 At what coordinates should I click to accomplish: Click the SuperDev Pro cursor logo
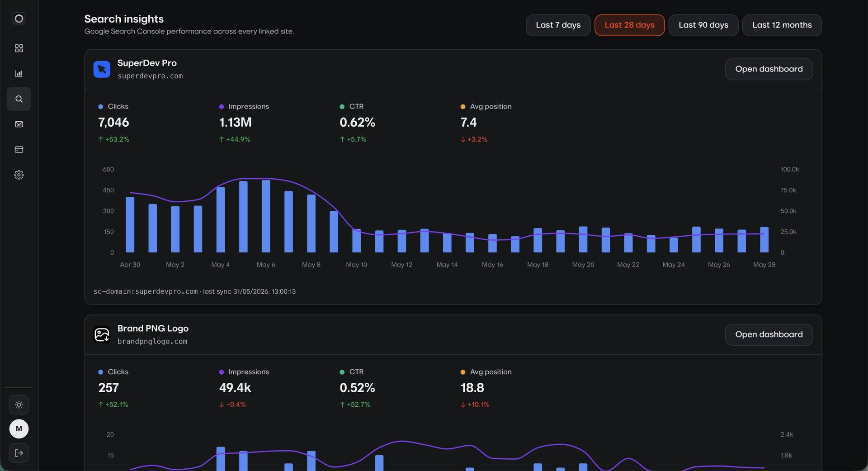102,69
